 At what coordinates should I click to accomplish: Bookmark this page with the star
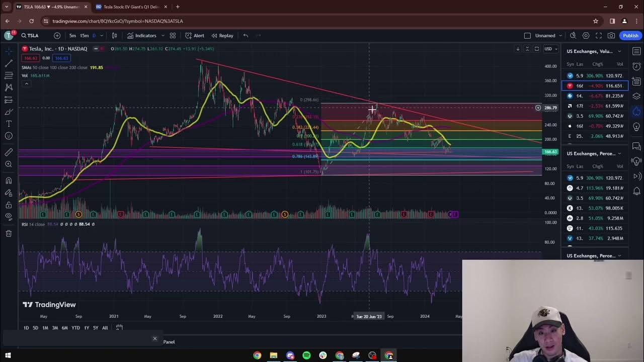click(x=596, y=21)
